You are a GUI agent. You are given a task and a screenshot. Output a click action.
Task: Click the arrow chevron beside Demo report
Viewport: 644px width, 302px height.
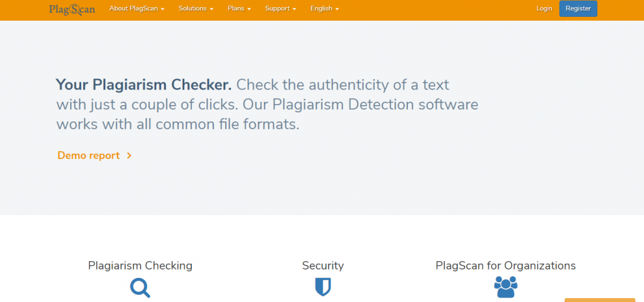click(129, 156)
